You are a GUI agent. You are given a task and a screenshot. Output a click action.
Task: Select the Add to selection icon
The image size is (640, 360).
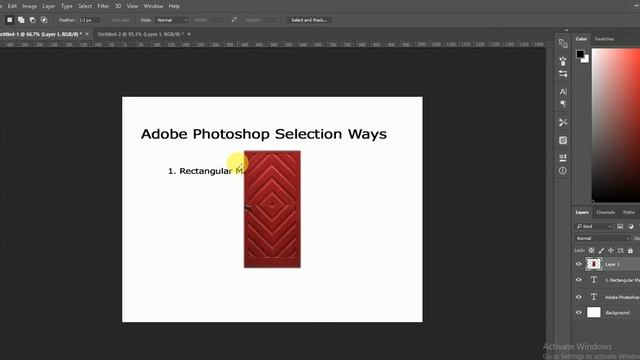(21, 20)
